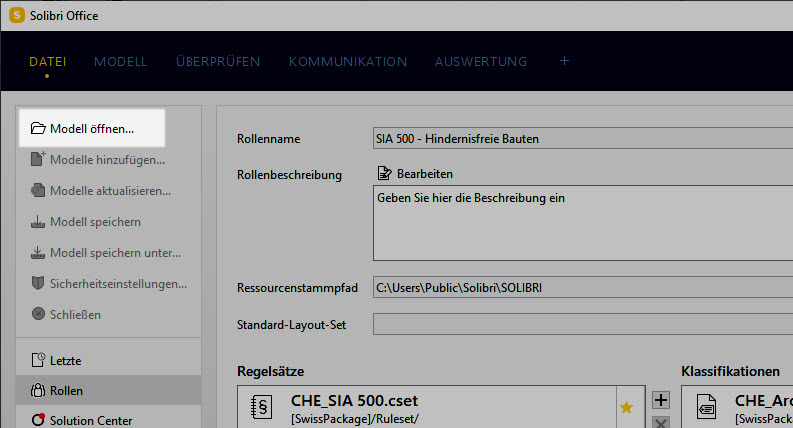Choose Modell speichern unter... entry
Screen dimensions: 793x428
tap(115, 252)
